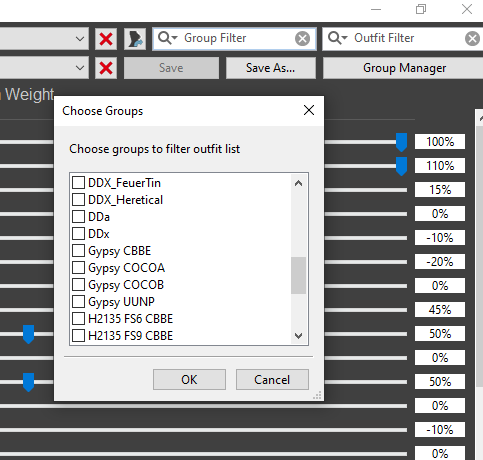Click the 45% value box

coord(440,310)
